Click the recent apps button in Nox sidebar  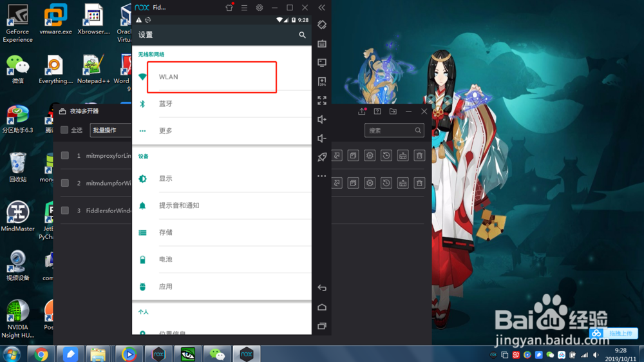pos(322,326)
